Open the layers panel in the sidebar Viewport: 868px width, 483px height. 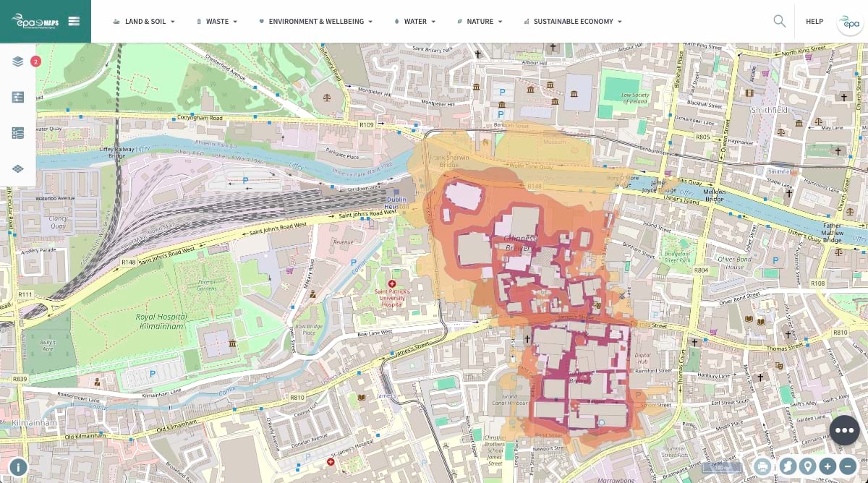[x=18, y=61]
